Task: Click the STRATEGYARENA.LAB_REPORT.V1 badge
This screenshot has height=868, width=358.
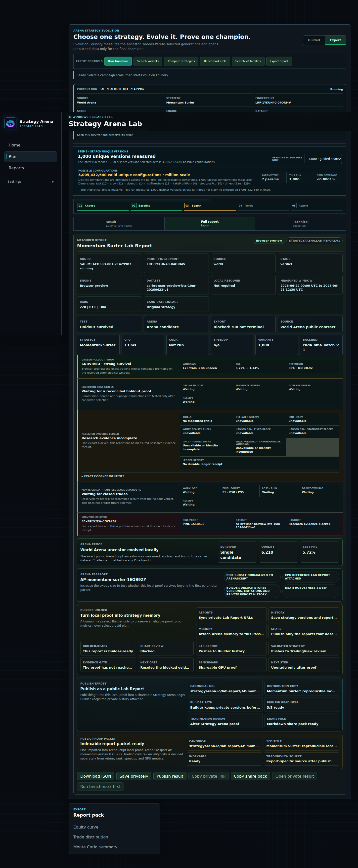Action: tap(314, 241)
